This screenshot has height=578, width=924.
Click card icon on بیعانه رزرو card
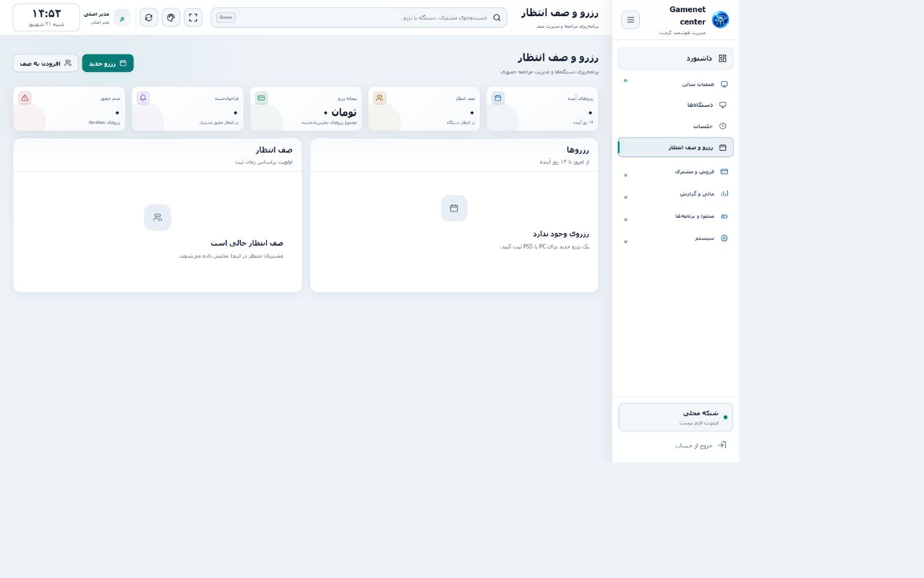coord(261,98)
